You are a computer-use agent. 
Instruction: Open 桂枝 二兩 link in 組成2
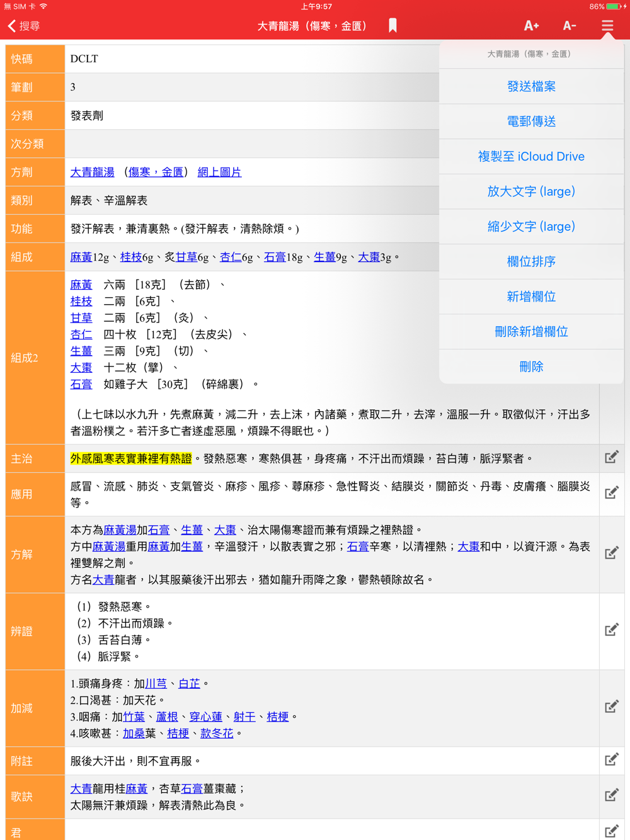(81, 301)
